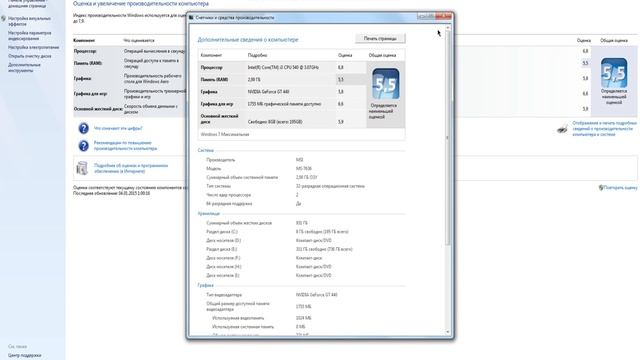
Task: Open 'Что означают эти цифры?' link
Action: pos(118,128)
